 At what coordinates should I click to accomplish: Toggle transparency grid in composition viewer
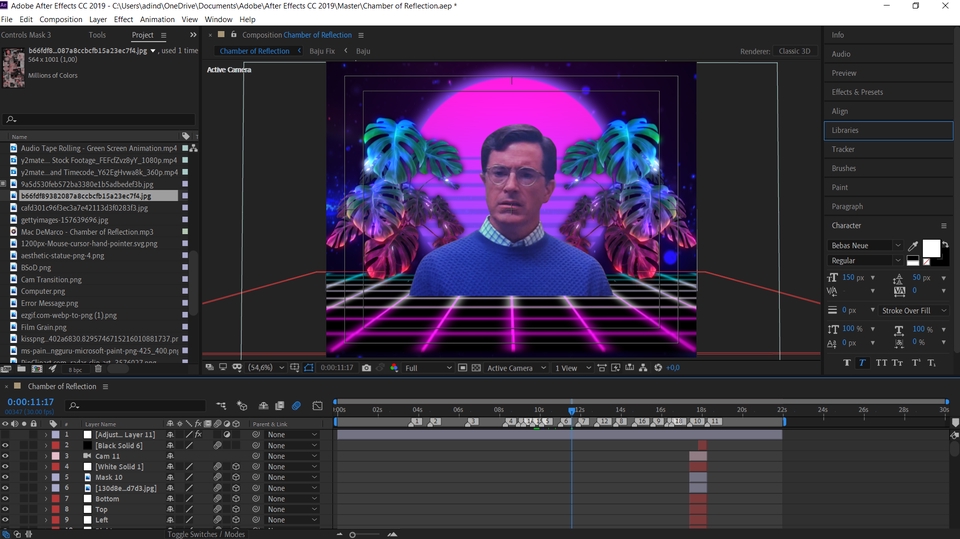[476, 368]
